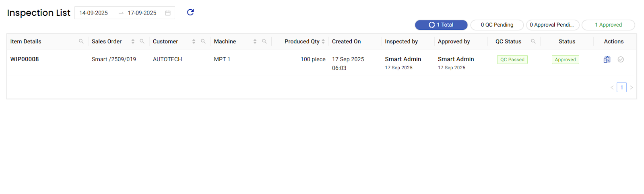Click the search icon in Sales Order column

click(142, 41)
